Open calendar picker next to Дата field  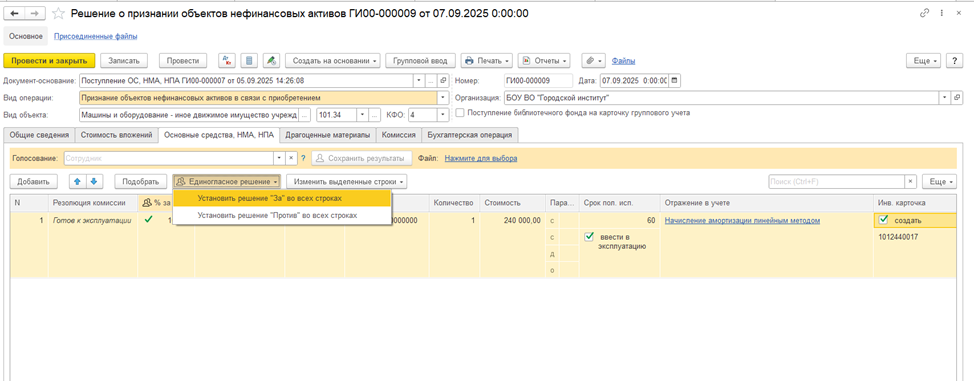[x=675, y=81]
